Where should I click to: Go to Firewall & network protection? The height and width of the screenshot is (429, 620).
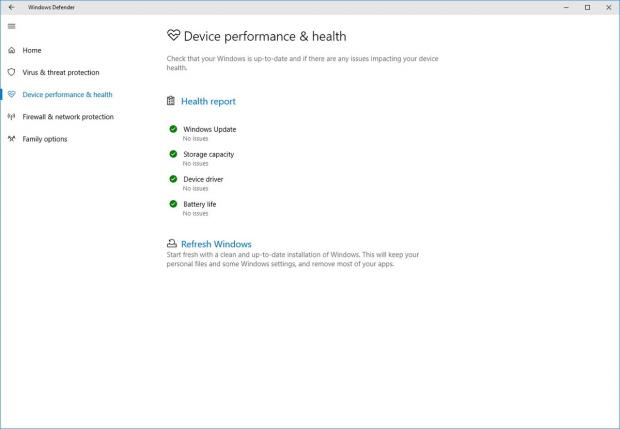(x=68, y=117)
